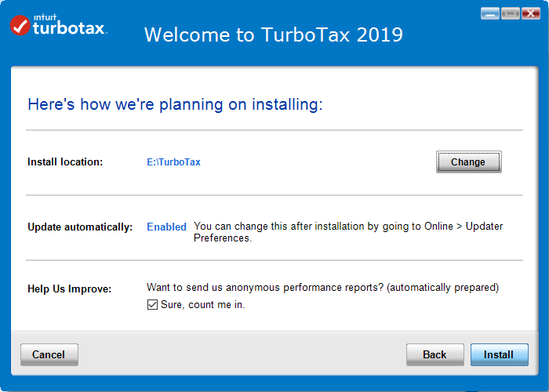Minimize the TurboTax installer window

490,13
